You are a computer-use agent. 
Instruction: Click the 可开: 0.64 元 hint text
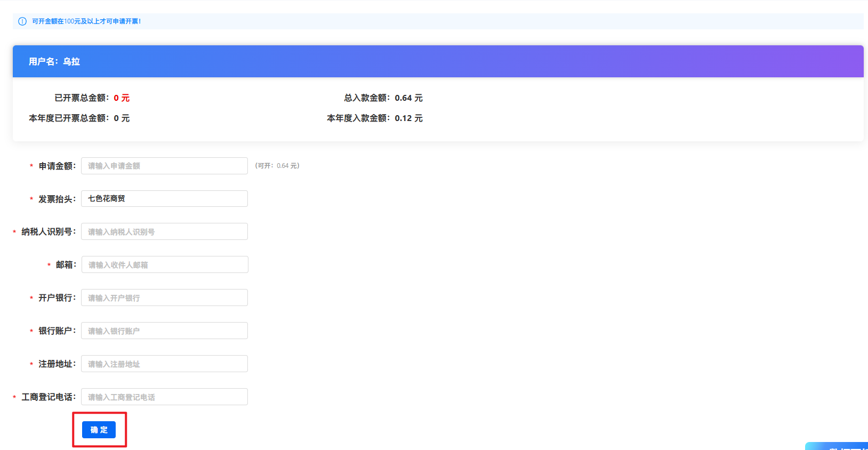click(277, 166)
